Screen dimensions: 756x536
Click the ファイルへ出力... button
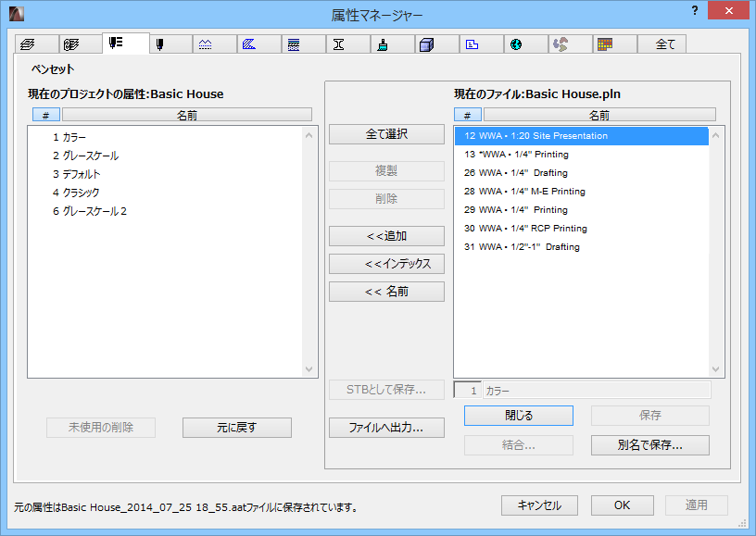[386, 428]
